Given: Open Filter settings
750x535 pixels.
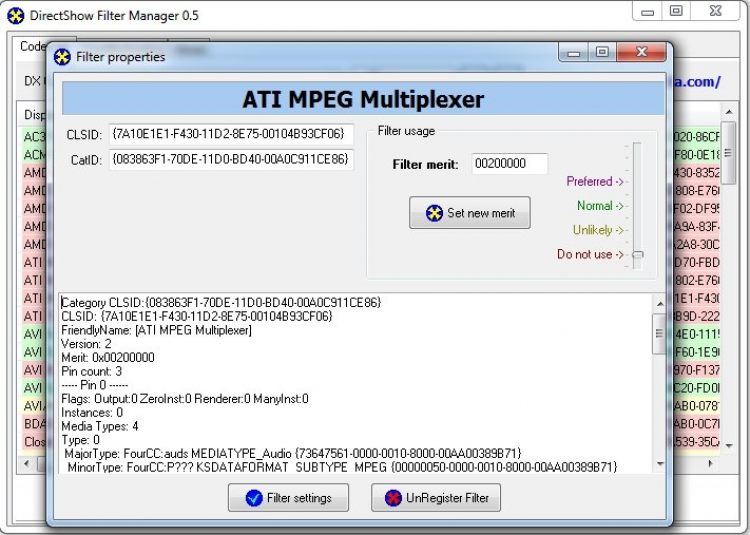Looking at the screenshot, I should pyautogui.click(x=288, y=498).
